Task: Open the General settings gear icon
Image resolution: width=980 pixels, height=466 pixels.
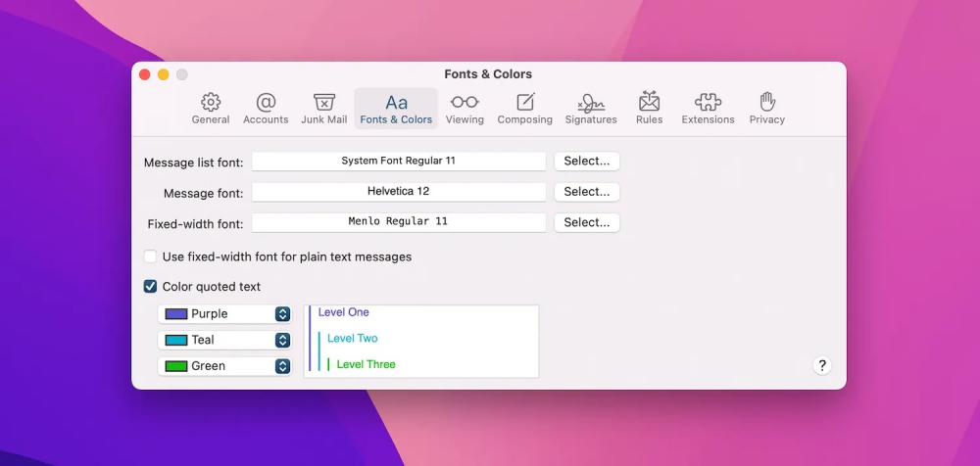Action: pos(211,103)
